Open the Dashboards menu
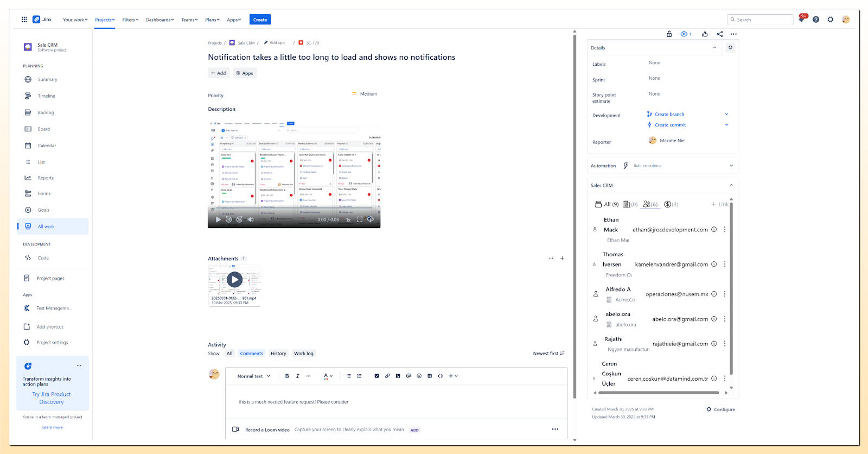The image size is (868, 454). [x=159, y=20]
